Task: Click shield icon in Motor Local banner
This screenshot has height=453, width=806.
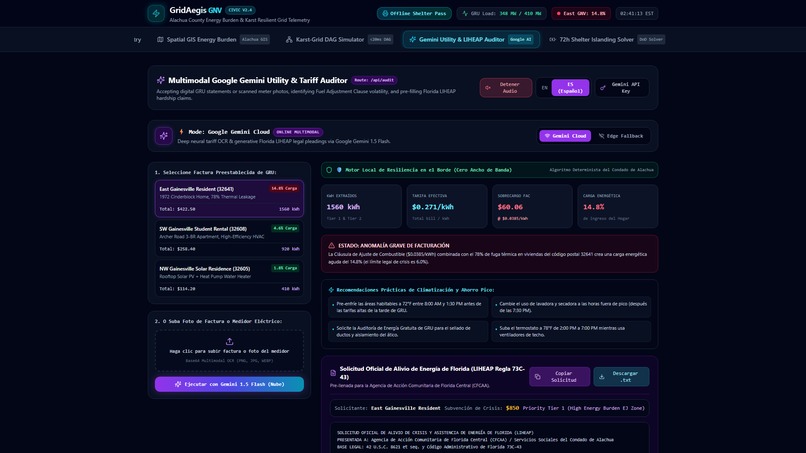Action: coord(329,170)
